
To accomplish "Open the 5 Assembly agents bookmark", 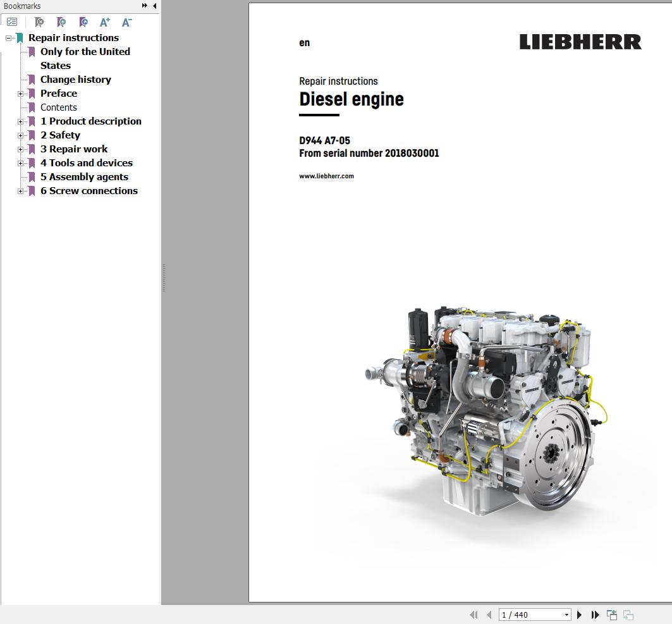I will click(84, 177).
